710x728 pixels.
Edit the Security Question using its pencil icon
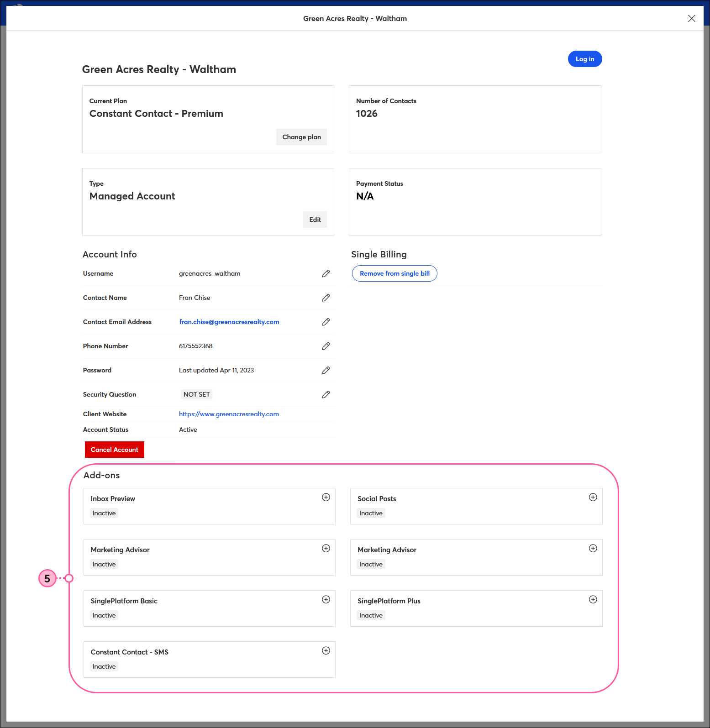pos(326,394)
